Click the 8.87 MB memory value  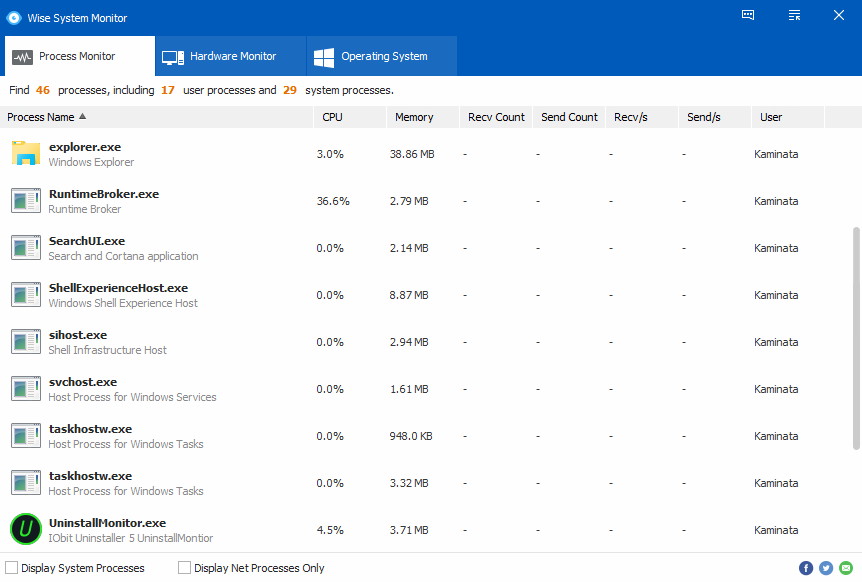(408, 295)
